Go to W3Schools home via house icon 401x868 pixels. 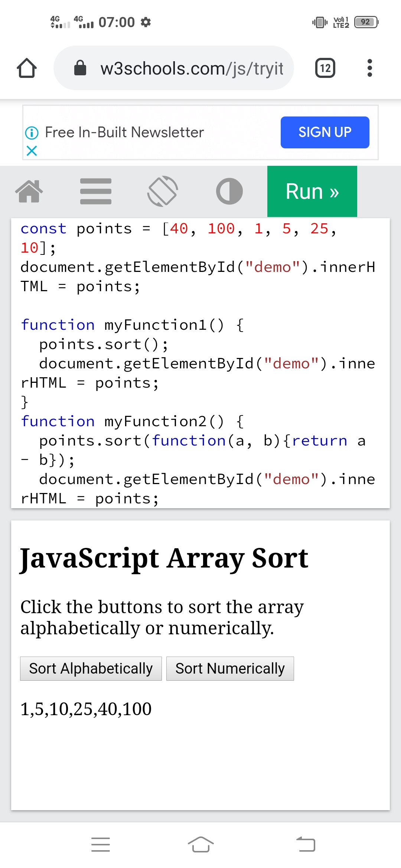(x=29, y=191)
